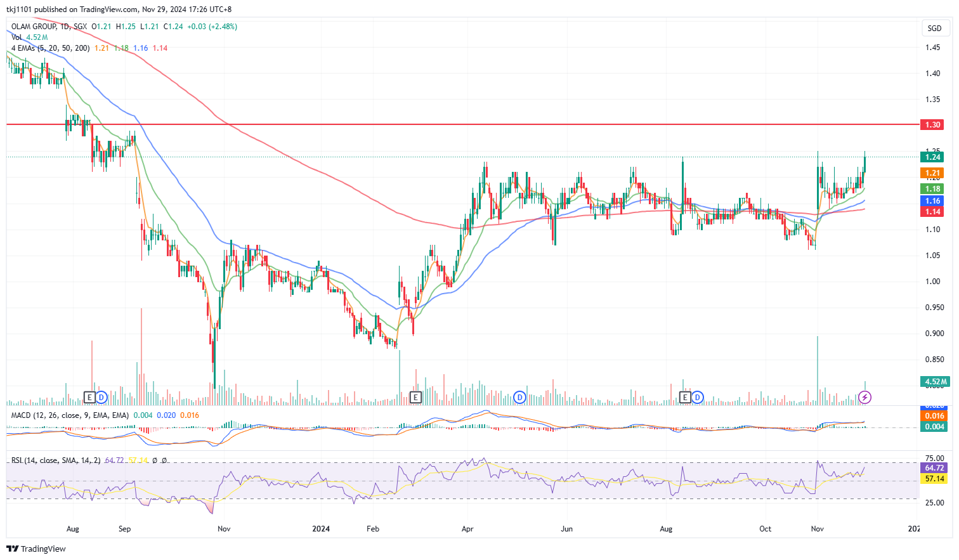Click the Jun label on the time axis
Screen dimensions: 959x560
[566, 528]
